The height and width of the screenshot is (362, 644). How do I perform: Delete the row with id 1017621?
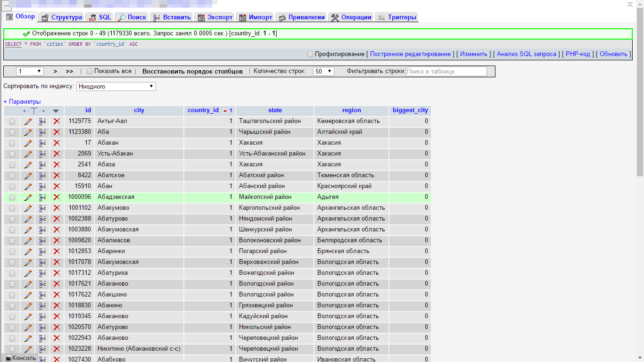click(57, 284)
